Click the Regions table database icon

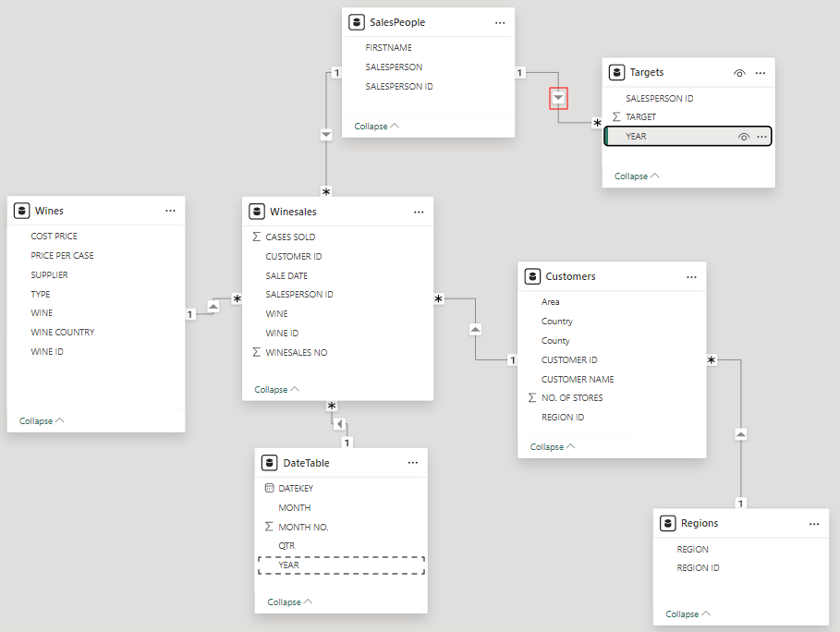[668, 523]
